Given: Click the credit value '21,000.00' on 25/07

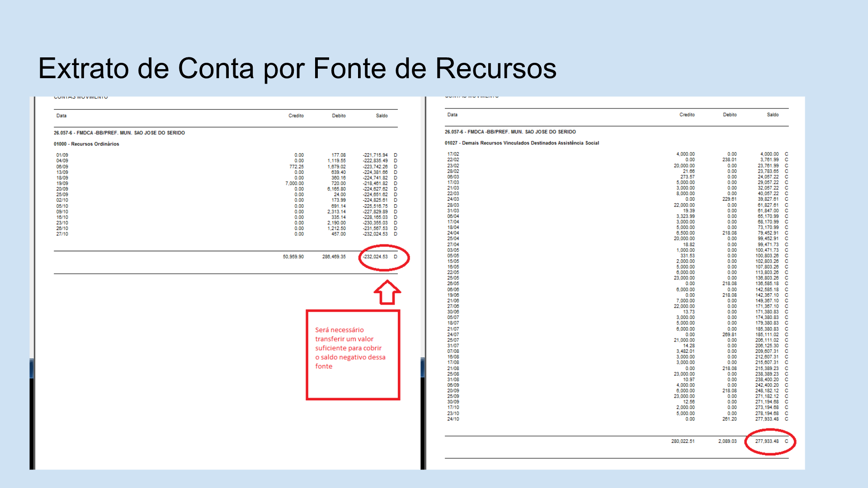Looking at the screenshot, I should point(684,340).
